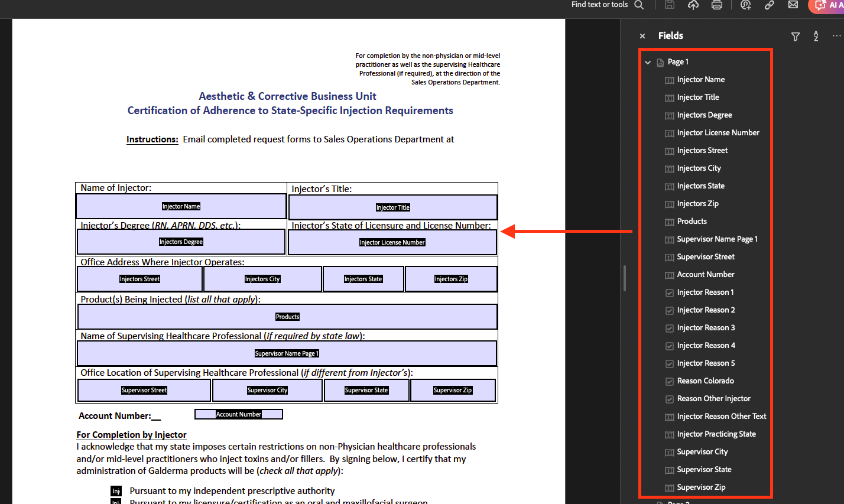The height and width of the screenshot is (504, 844).
Task: Select the Supervisor Name Page 1 field
Action: click(x=716, y=239)
